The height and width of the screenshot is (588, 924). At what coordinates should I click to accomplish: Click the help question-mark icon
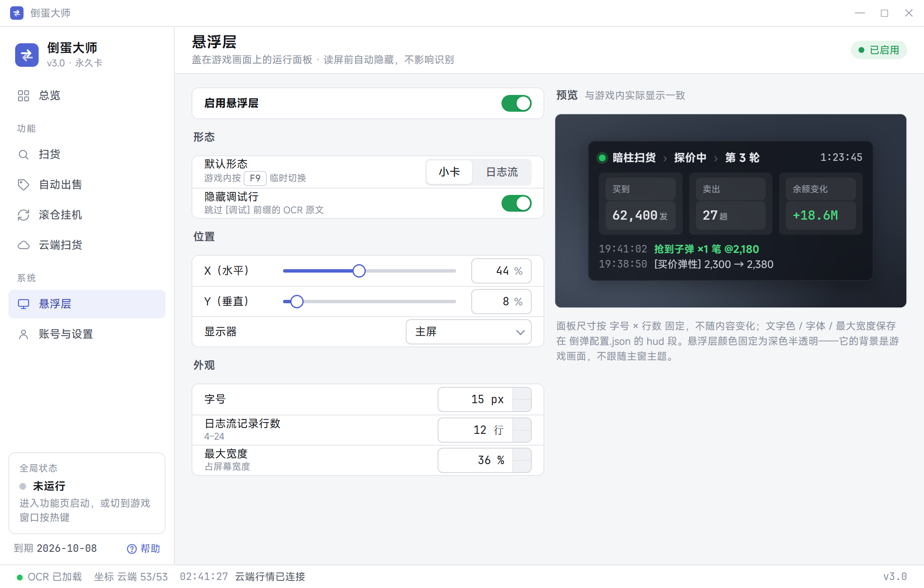[x=132, y=549]
